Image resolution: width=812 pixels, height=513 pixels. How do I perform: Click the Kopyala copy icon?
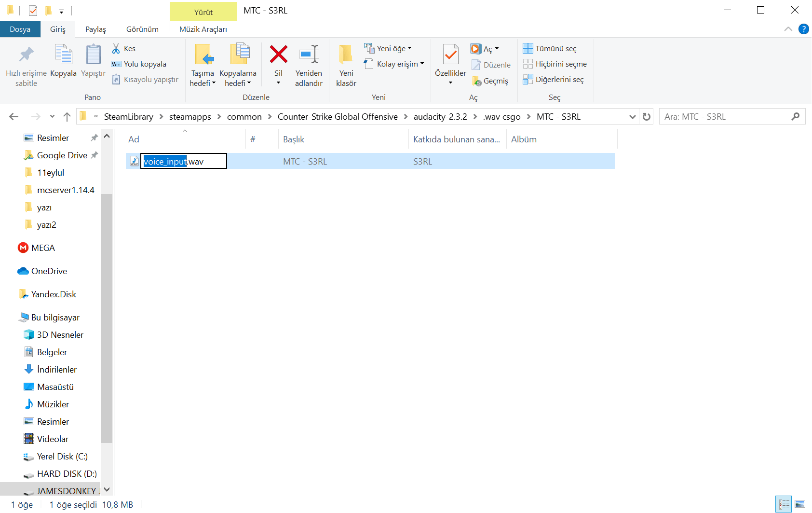coord(63,55)
